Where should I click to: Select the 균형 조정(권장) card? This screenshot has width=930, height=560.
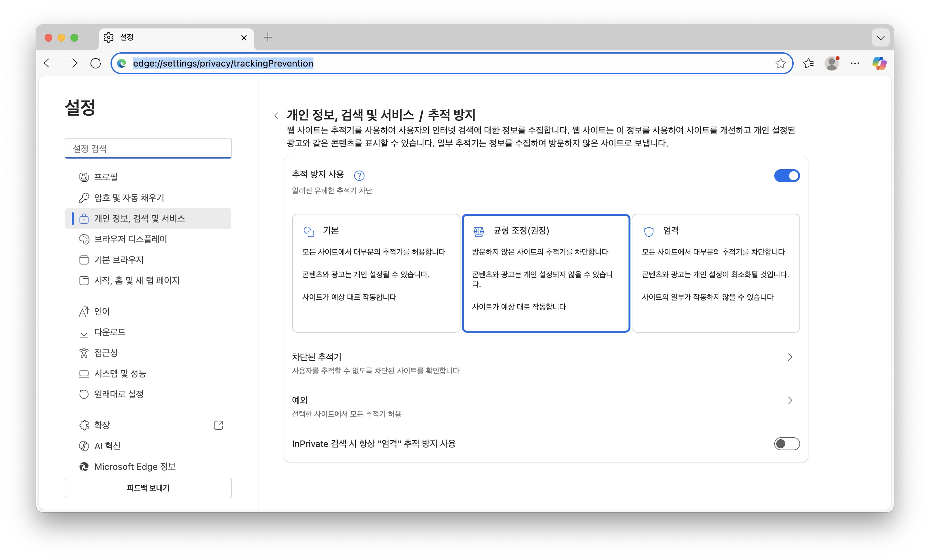tap(546, 274)
